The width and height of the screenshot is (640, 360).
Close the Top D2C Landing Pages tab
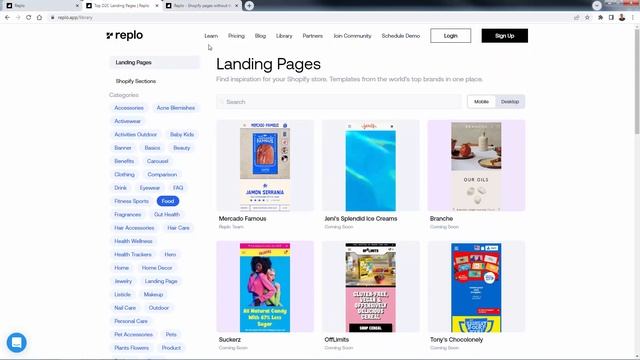coord(157,6)
